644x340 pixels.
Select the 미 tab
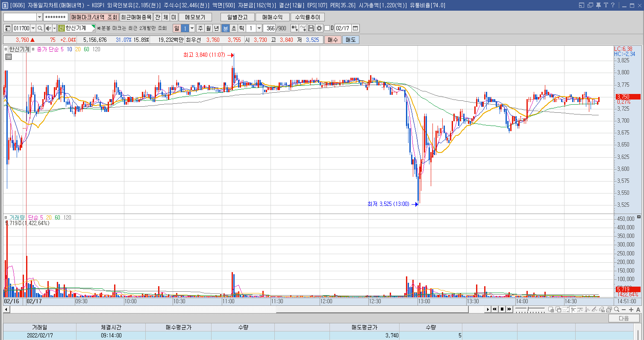[x=173, y=17]
